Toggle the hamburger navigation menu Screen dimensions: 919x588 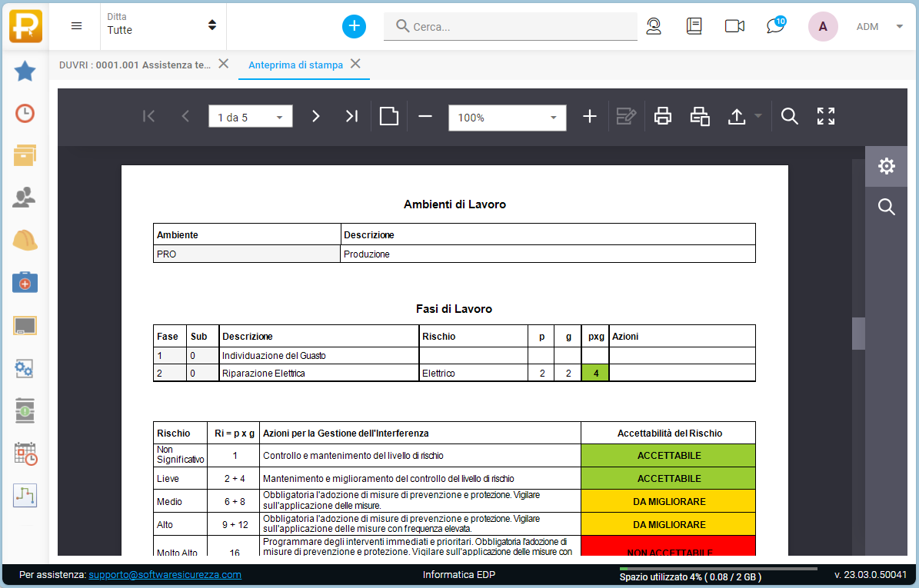76,26
